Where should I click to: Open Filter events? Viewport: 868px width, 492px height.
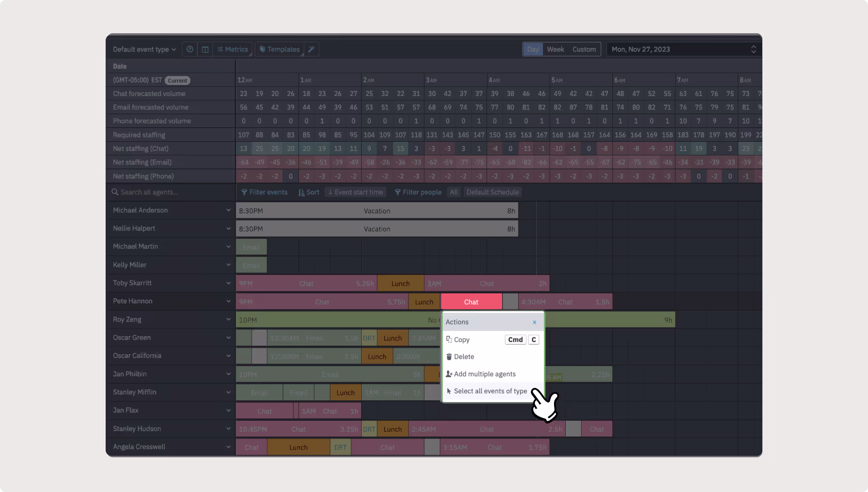[264, 192]
